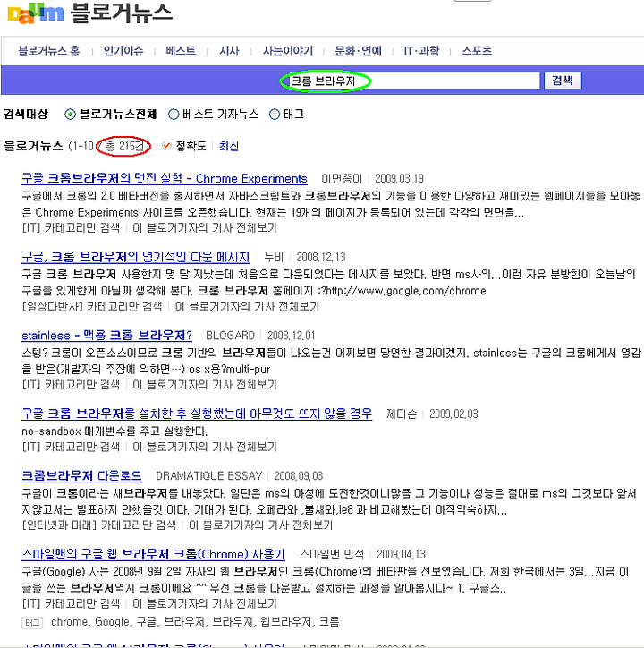This screenshot has width=644, height=648.
Task: Click tag Google in tag list
Action: pyautogui.click(x=112, y=622)
